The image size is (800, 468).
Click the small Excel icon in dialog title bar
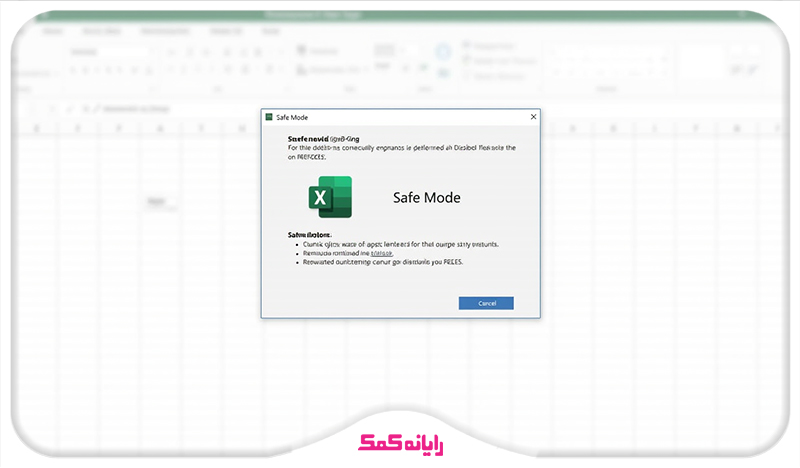pyautogui.click(x=269, y=117)
